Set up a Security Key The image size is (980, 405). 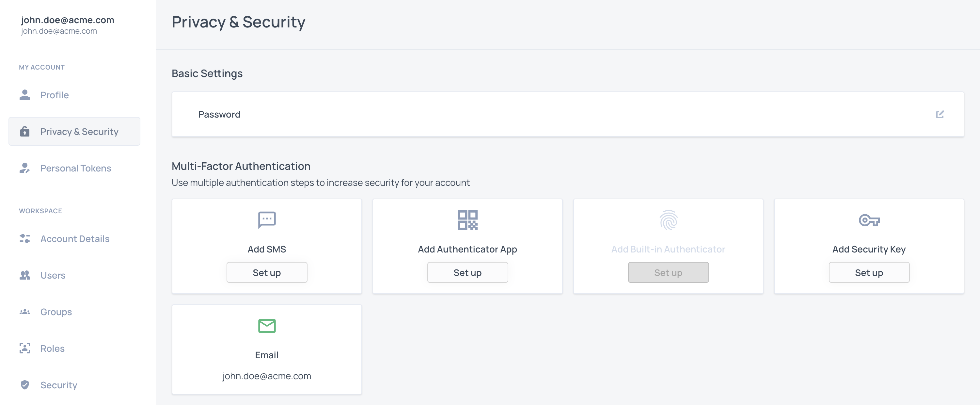click(x=869, y=272)
